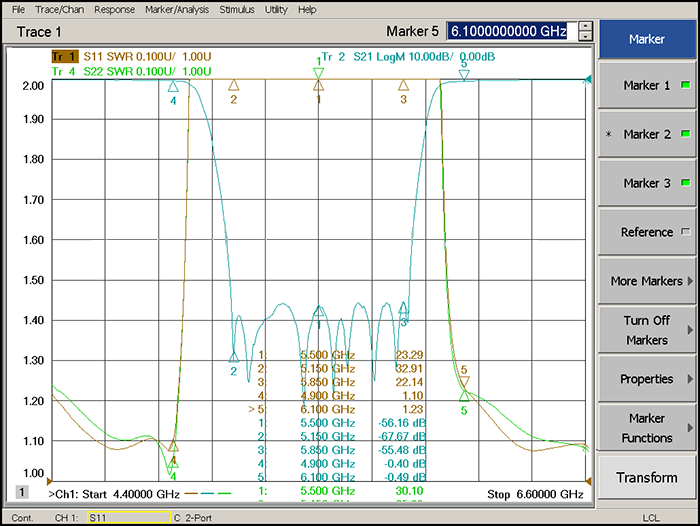The height and width of the screenshot is (526, 700).
Task: Select the Marker 1 softkey
Action: click(x=647, y=85)
